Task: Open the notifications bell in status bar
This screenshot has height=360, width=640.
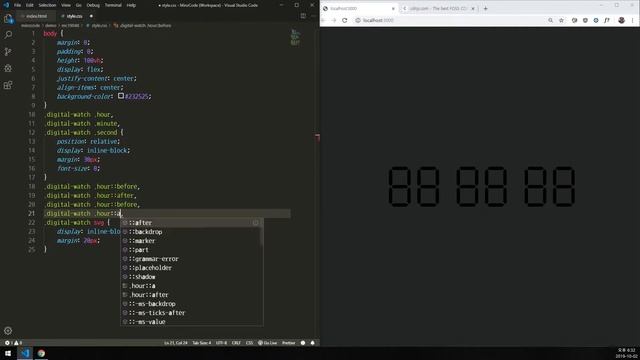Action: [313, 343]
